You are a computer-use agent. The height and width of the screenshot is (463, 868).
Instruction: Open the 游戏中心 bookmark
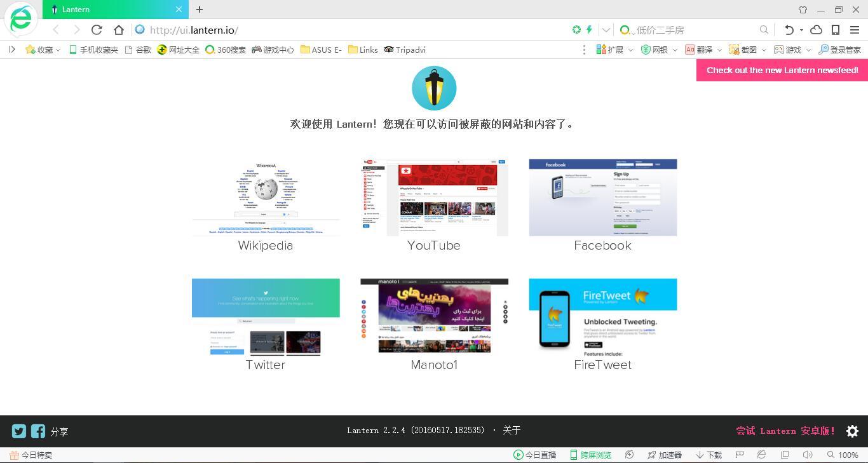(273, 50)
